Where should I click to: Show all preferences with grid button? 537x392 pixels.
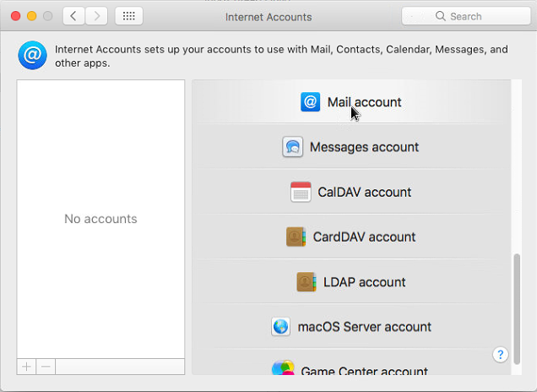129,16
